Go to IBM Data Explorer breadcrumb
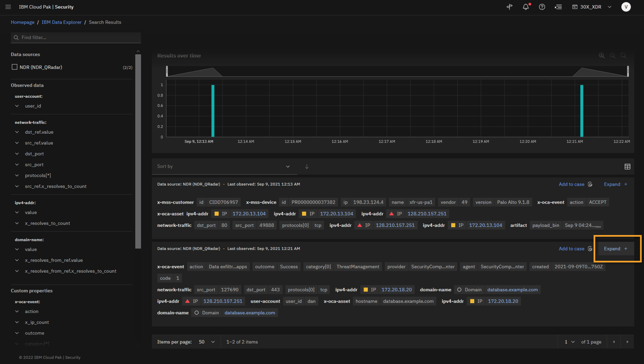The width and height of the screenshot is (644, 364). pyautogui.click(x=61, y=22)
